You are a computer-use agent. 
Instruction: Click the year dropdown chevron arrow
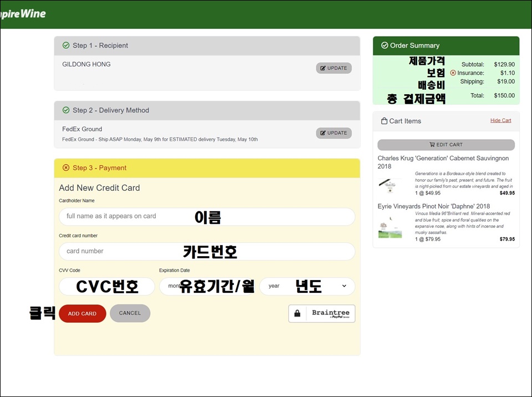(344, 286)
